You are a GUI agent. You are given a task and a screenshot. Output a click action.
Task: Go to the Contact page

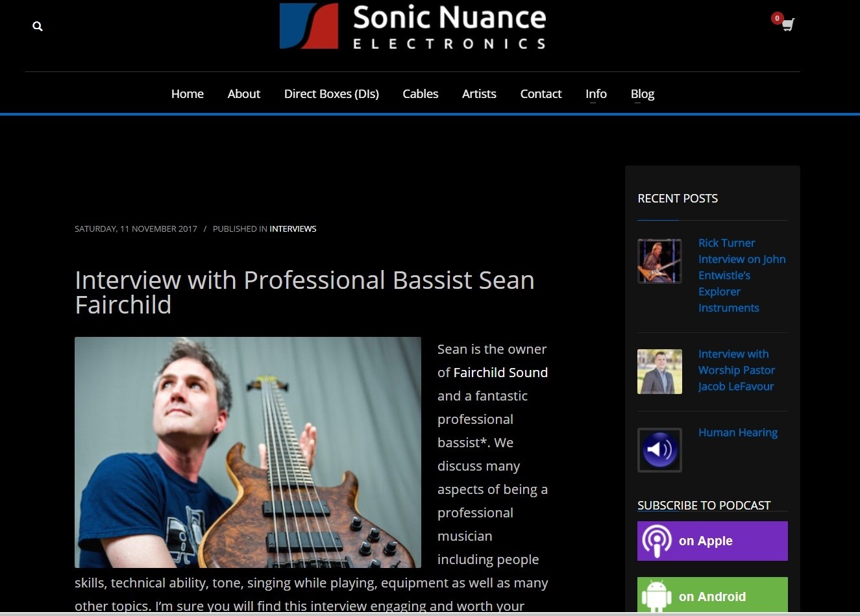pyautogui.click(x=541, y=93)
